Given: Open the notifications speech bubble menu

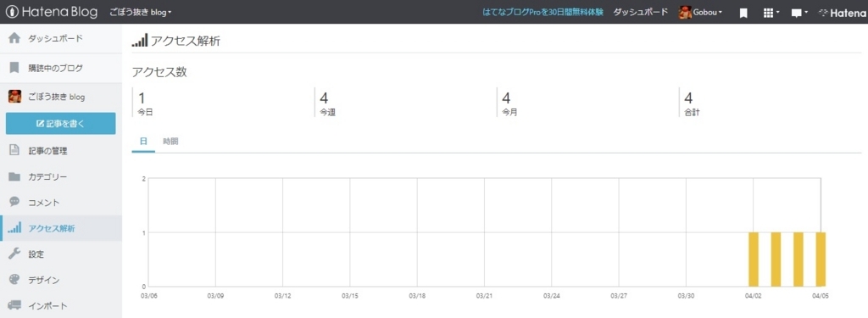Looking at the screenshot, I should pos(799,12).
